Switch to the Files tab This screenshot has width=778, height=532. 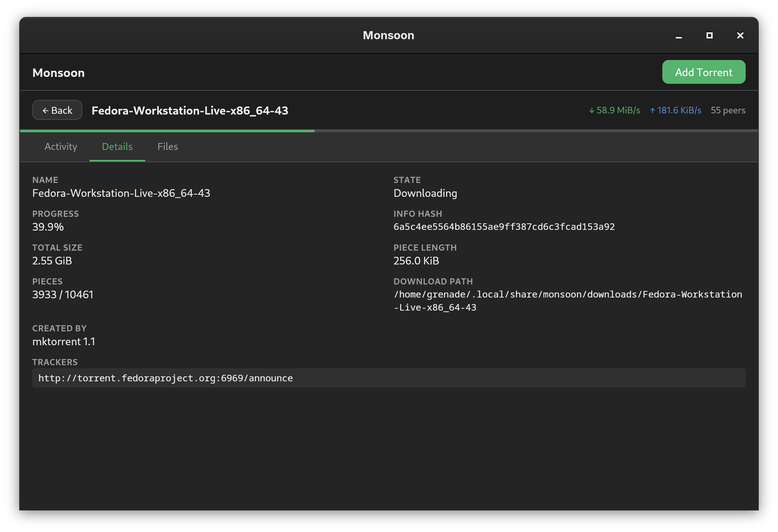[x=168, y=146]
